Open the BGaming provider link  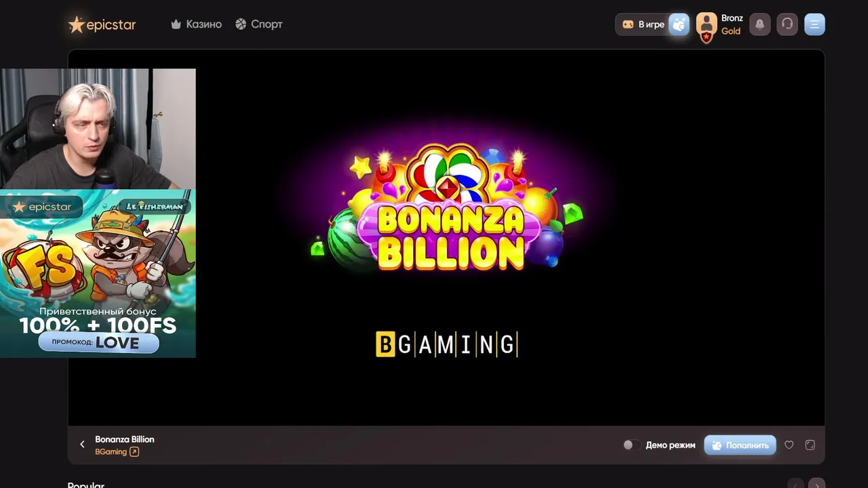[x=117, y=451]
